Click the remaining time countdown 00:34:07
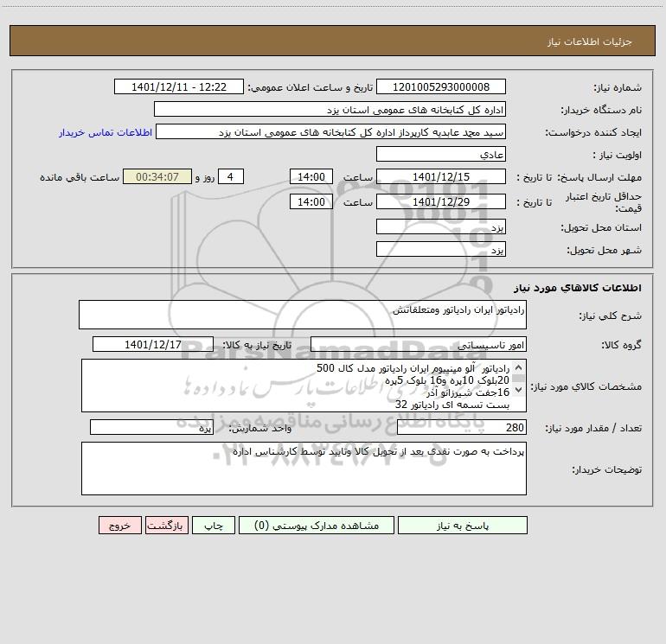Image resolution: width=666 pixels, height=644 pixels. point(157,176)
